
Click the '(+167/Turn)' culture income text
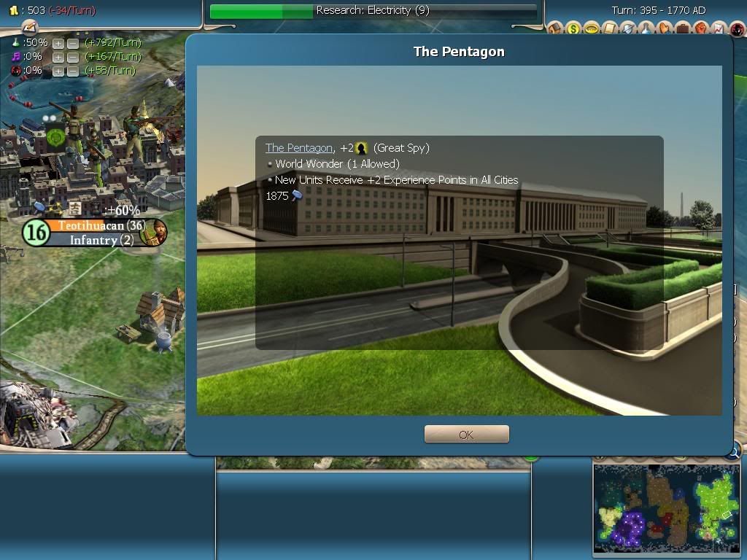coord(113,57)
